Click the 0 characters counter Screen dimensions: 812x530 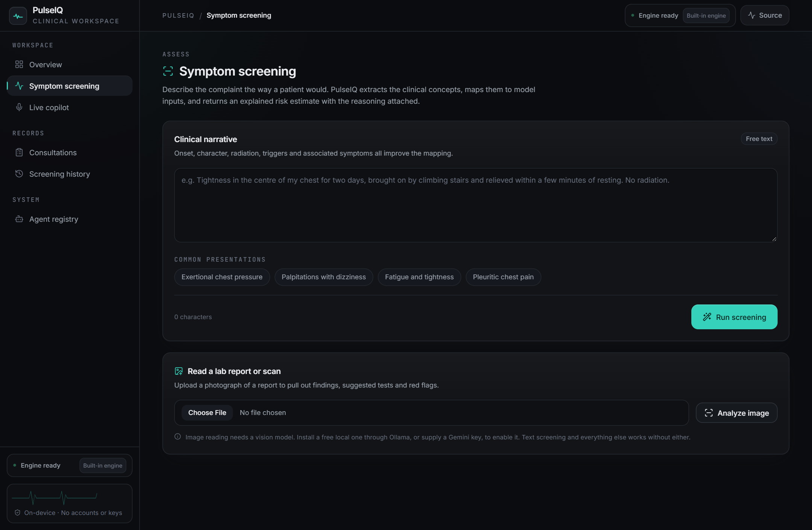pyautogui.click(x=193, y=317)
